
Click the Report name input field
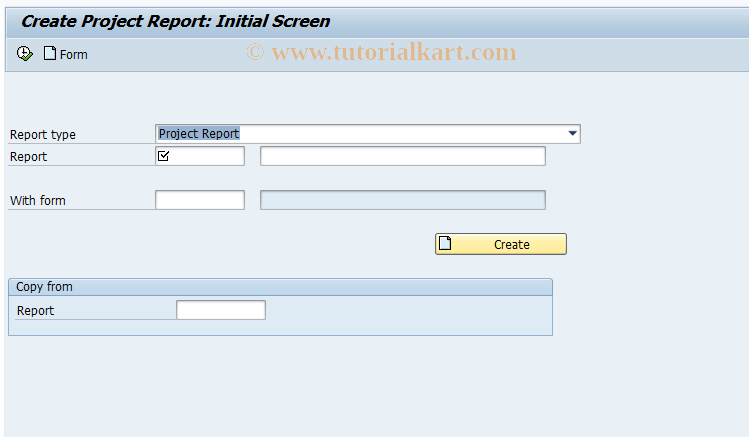click(x=200, y=156)
